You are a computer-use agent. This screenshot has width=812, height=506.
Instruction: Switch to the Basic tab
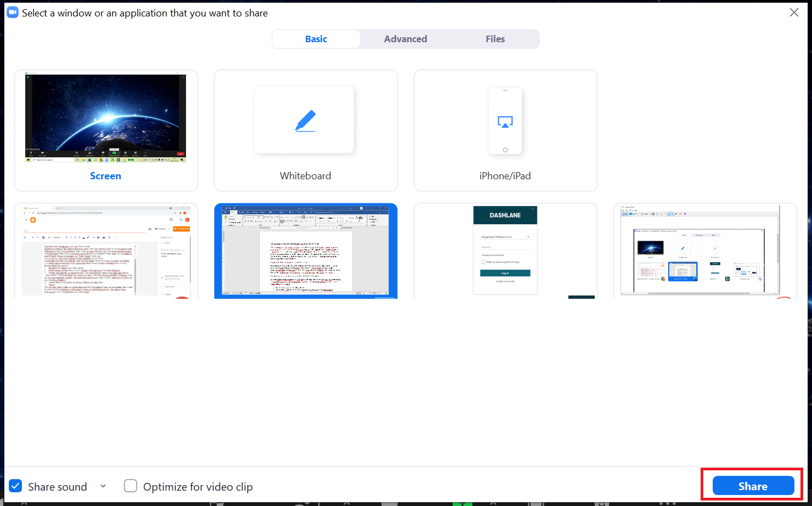coord(316,39)
